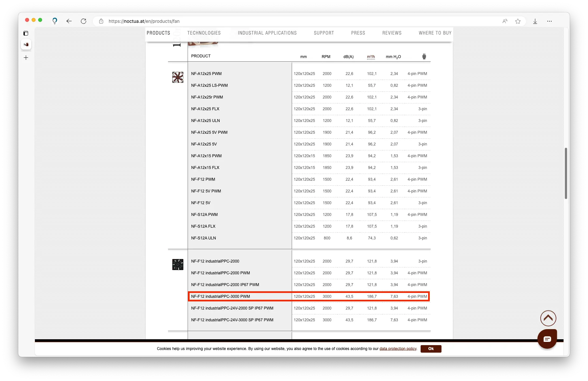Click the connector plug column icon
The image size is (588, 381).
click(424, 56)
